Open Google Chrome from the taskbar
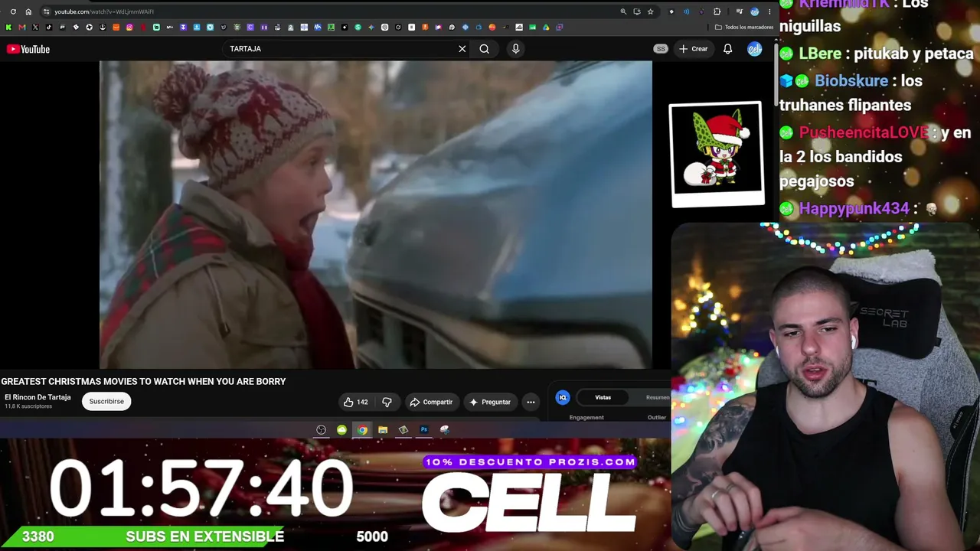Viewport: 980px width, 551px height. point(362,430)
